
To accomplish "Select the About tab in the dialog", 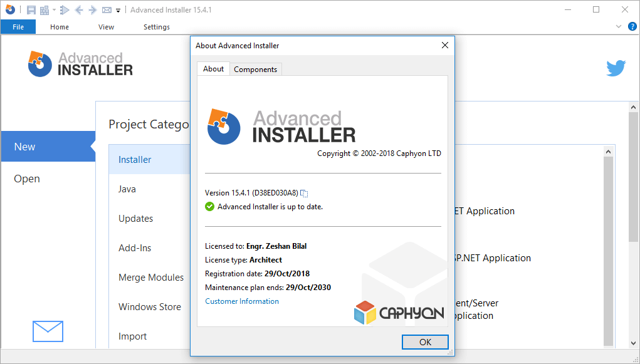I will point(214,69).
